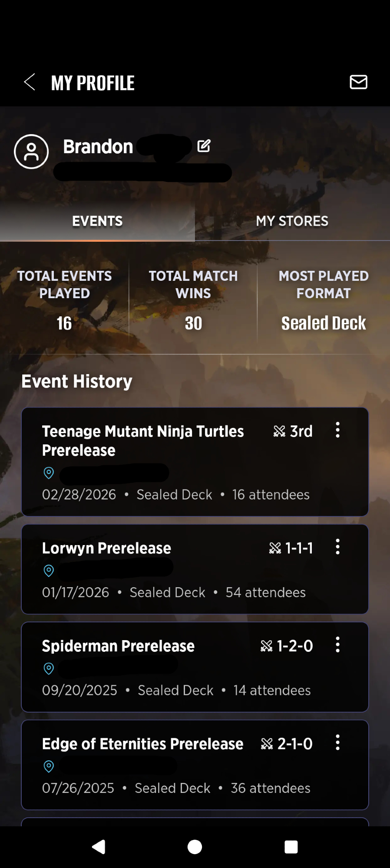Viewport: 390px width, 868px height.
Task: Tap location pin on Edge of Eternities card
Action: pyautogui.click(x=49, y=766)
